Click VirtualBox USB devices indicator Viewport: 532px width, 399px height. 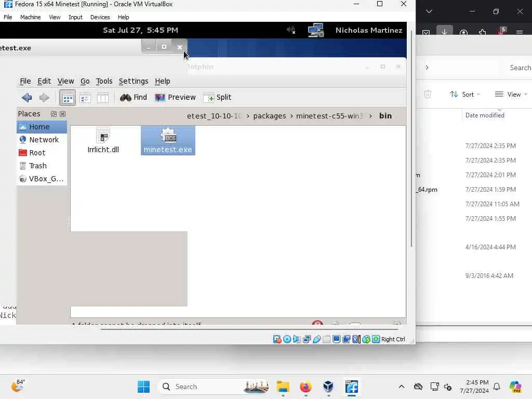[x=316, y=339]
